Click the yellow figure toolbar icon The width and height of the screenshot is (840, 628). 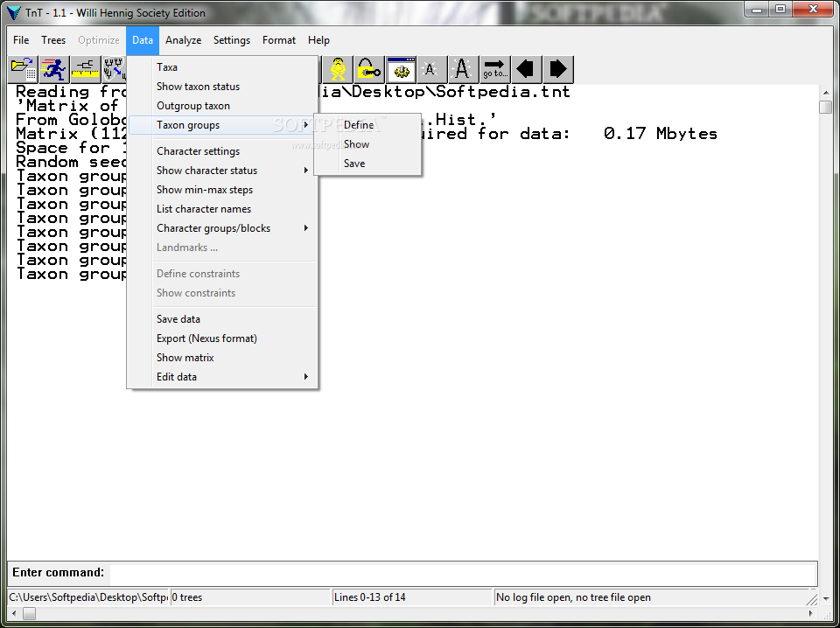tap(338, 69)
